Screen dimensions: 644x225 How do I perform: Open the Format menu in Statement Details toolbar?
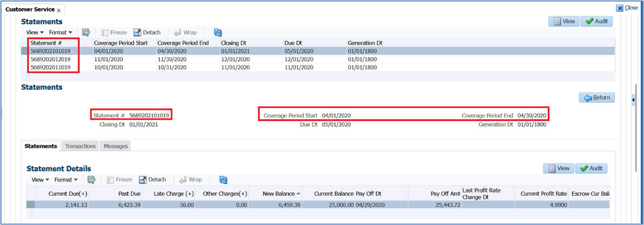click(66, 180)
